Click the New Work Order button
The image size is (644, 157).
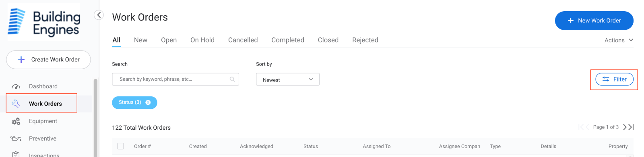coord(594,20)
